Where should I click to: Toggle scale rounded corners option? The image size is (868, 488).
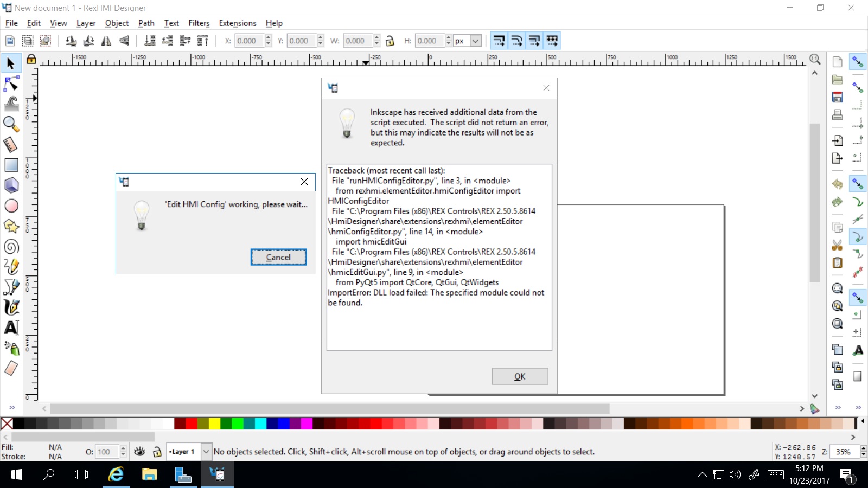(516, 41)
